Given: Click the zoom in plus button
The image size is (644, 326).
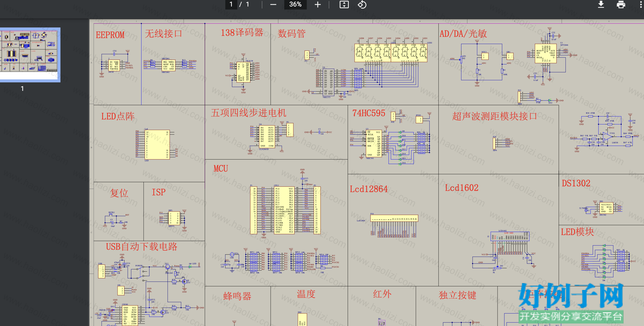Looking at the screenshot, I should [318, 4].
